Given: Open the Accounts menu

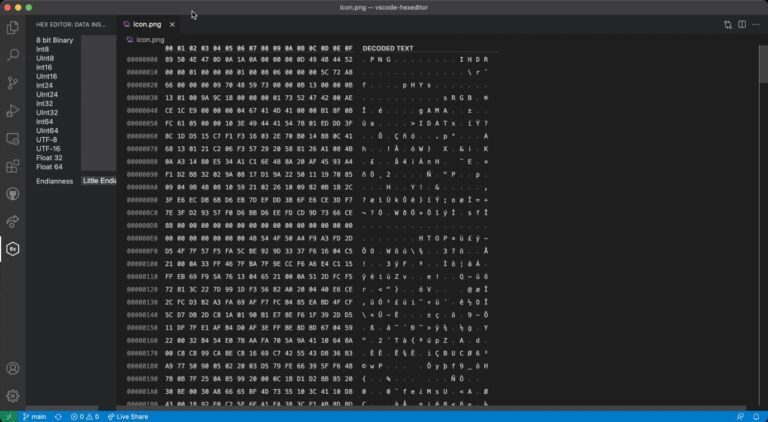Looking at the screenshot, I should click(x=13, y=369).
